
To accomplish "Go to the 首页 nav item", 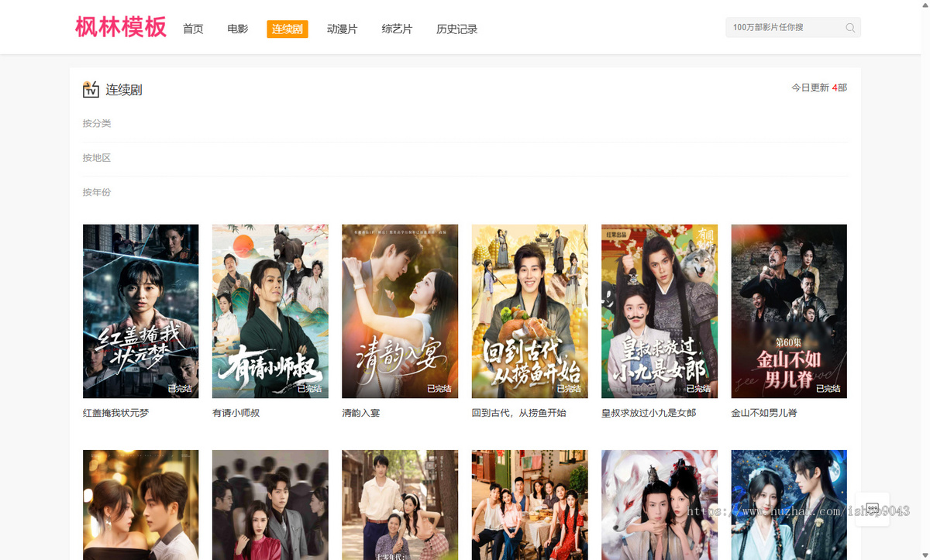I will tap(193, 29).
